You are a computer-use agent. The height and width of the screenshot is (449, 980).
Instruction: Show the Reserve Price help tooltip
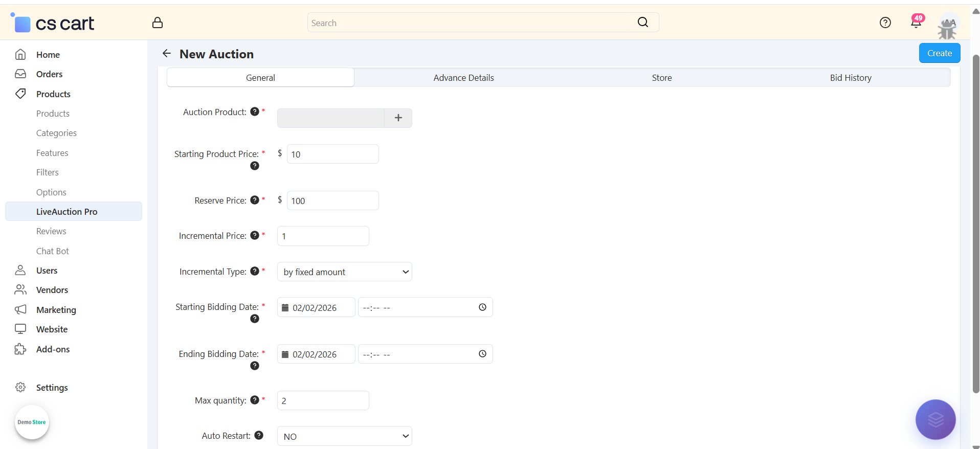tap(255, 200)
